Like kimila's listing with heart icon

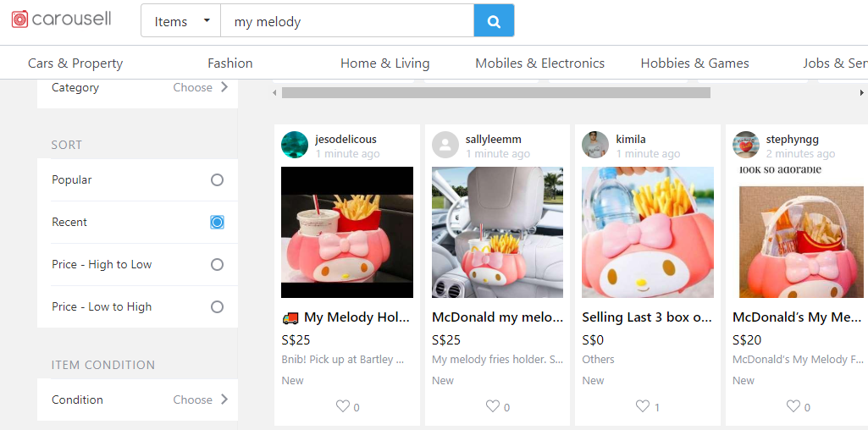coord(643,406)
